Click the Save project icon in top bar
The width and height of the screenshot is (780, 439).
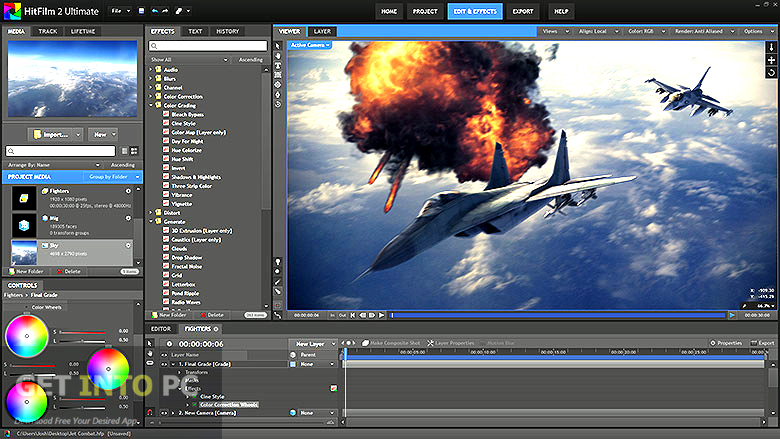tap(141, 11)
